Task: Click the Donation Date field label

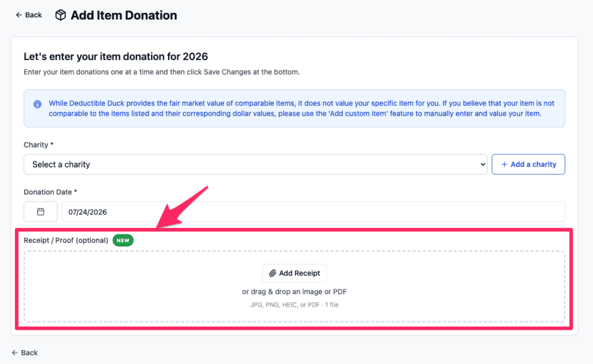Action: pyautogui.click(x=50, y=192)
